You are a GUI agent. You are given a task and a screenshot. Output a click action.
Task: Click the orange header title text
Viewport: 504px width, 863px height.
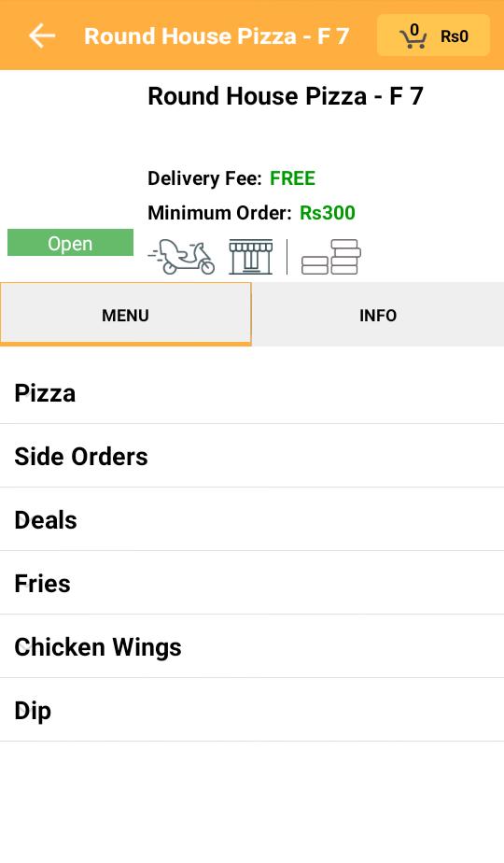217,35
